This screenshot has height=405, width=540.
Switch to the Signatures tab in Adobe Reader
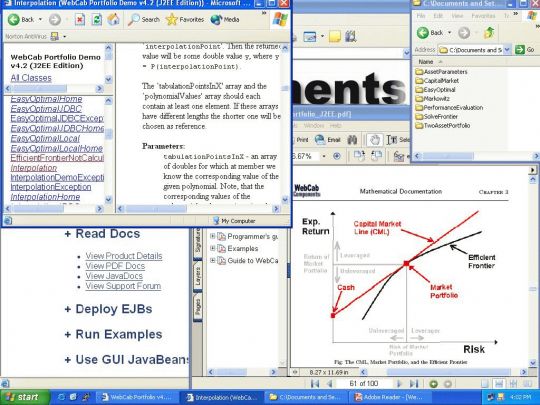coord(198,242)
